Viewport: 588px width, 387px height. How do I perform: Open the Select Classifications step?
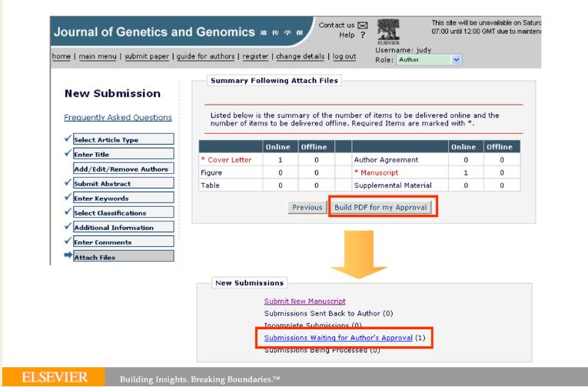click(x=124, y=212)
